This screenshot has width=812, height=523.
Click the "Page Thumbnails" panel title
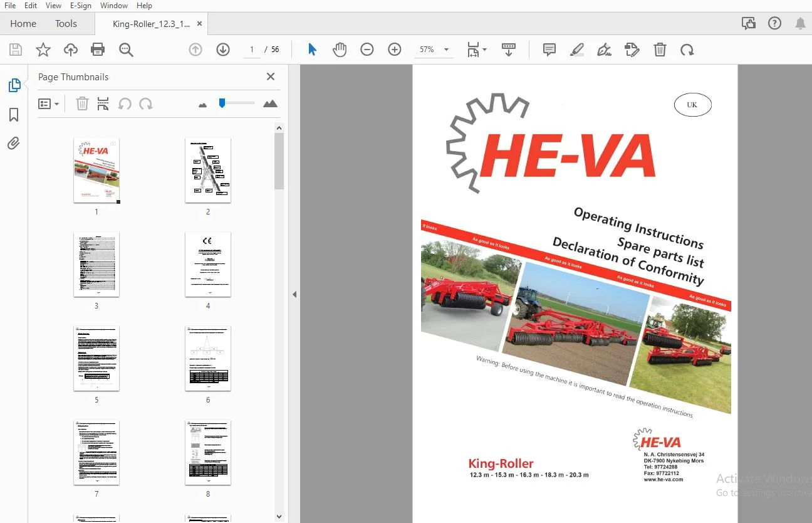[73, 77]
